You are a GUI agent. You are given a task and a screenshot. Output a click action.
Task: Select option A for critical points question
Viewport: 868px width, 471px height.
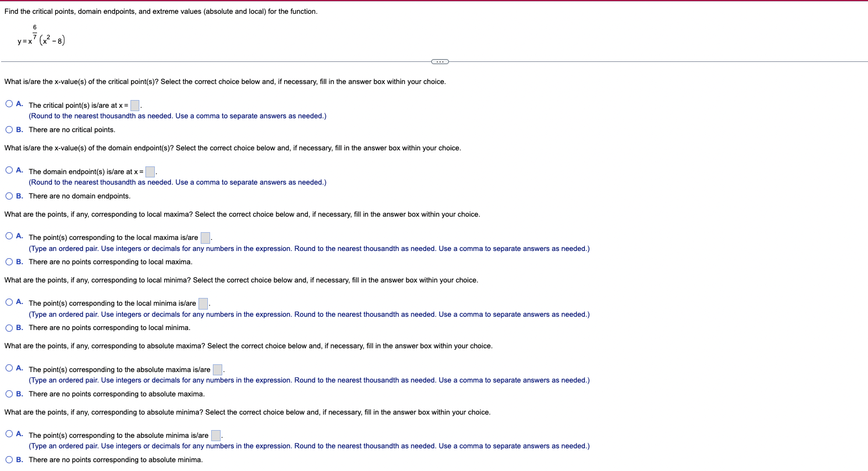[9, 104]
